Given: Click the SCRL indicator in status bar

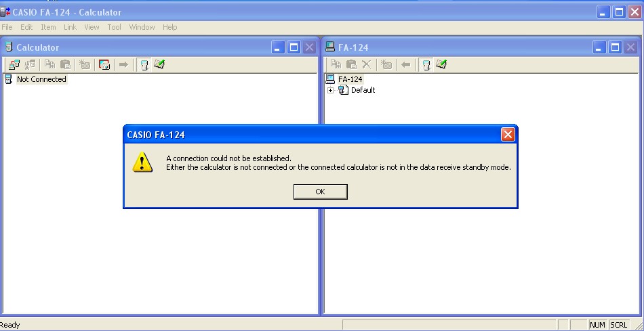Looking at the screenshot, I should 618,325.
